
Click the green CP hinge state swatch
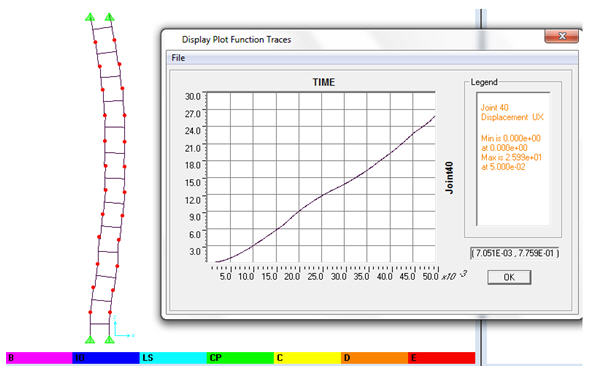(240, 358)
